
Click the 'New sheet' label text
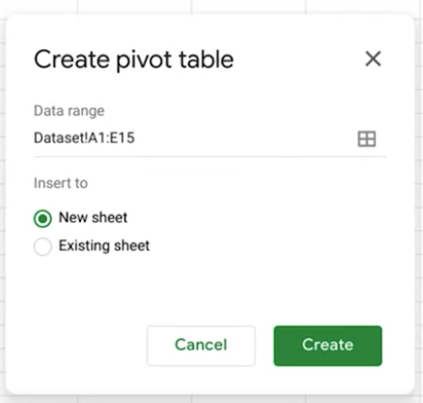tap(93, 218)
